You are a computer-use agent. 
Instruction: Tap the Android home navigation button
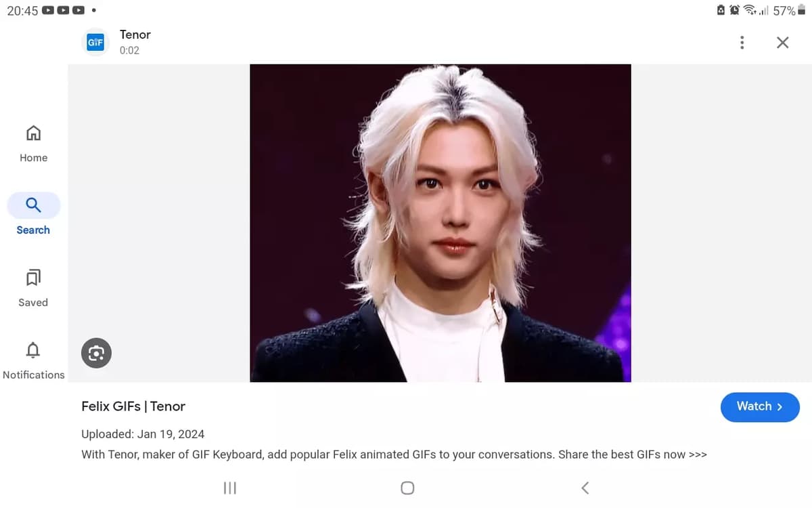(x=407, y=488)
